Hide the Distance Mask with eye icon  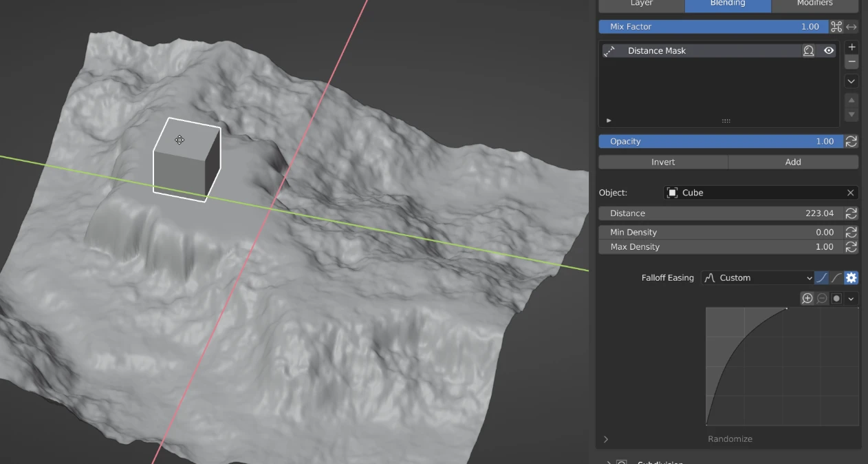(829, 51)
